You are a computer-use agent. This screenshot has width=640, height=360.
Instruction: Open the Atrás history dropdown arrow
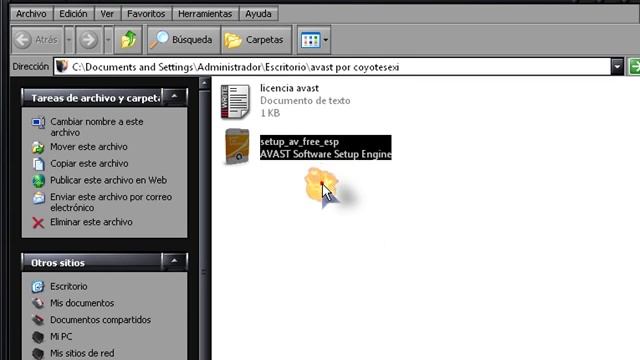(x=69, y=40)
